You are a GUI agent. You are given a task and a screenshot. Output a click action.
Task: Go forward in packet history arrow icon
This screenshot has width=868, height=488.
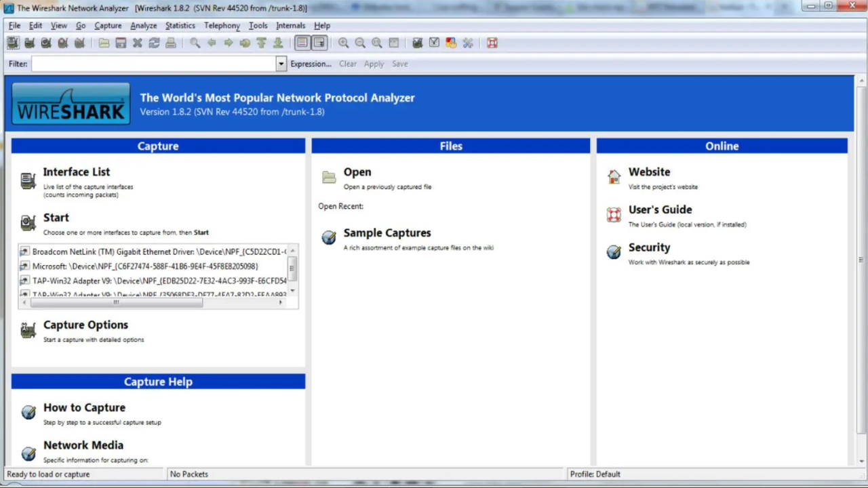coord(229,43)
